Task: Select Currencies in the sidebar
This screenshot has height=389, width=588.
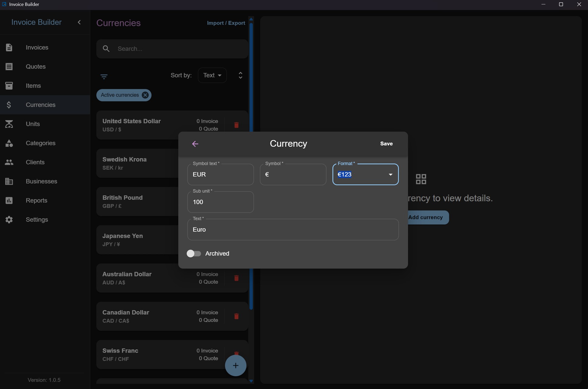Action: coord(45,105)
